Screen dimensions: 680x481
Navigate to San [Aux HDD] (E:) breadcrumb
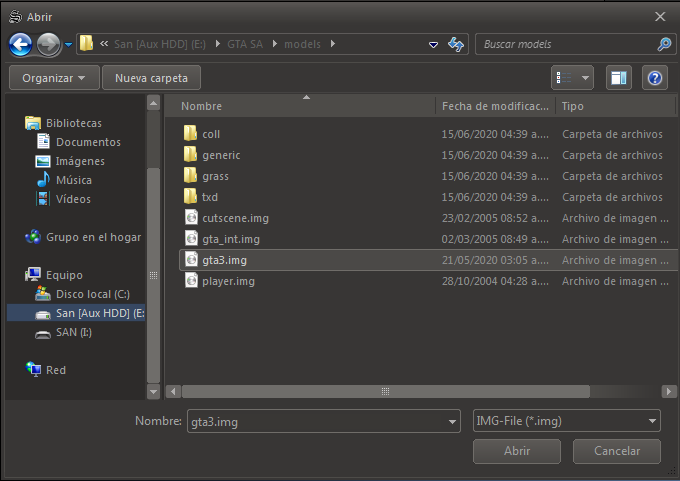coord(160,44)
